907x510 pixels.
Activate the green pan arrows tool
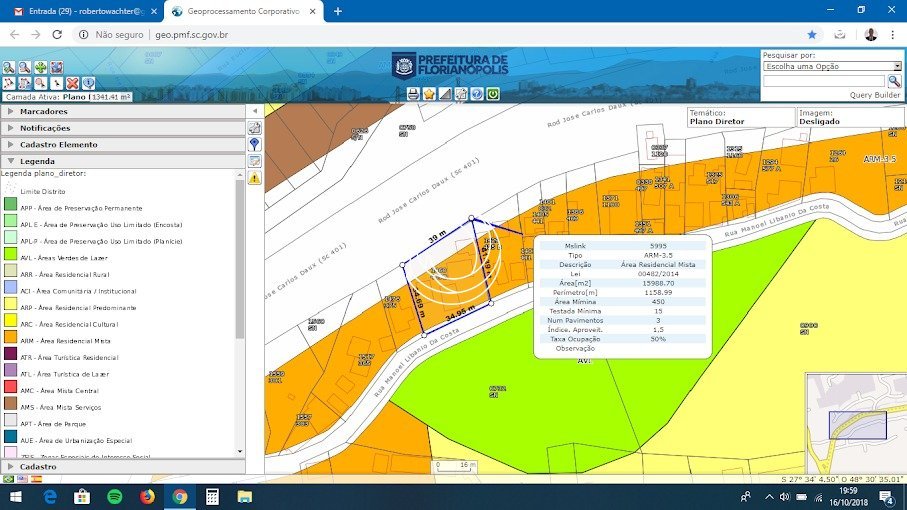click(40, 68)
